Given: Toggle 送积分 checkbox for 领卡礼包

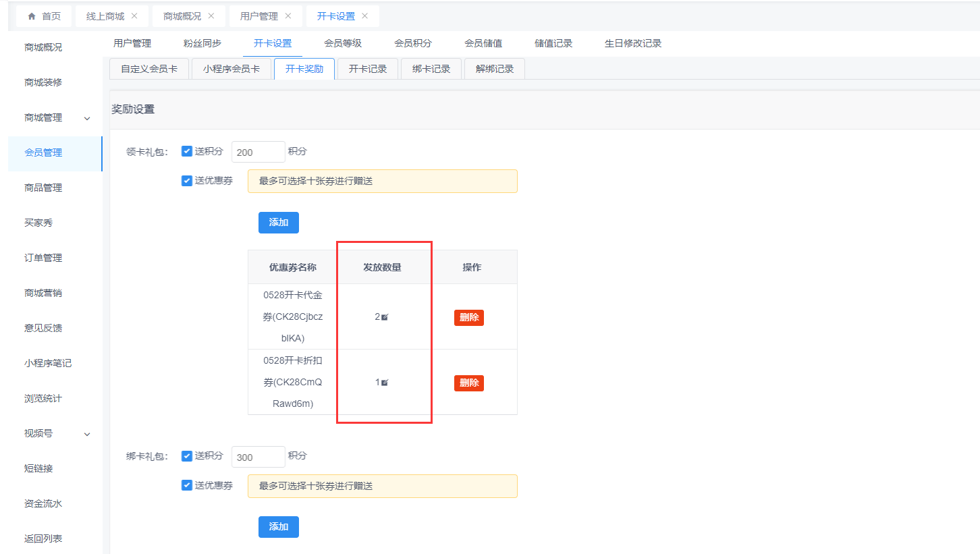Looking at the screenshot, I should (187, 151).
